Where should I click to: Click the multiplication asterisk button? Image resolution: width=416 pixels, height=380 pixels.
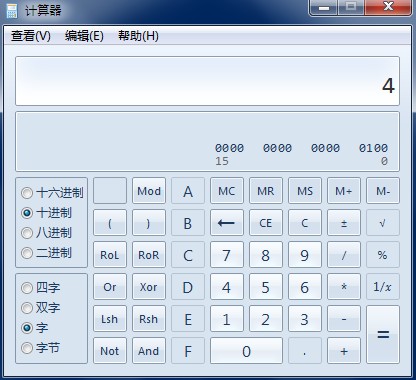pyautogui.click(x=344, y=287)
